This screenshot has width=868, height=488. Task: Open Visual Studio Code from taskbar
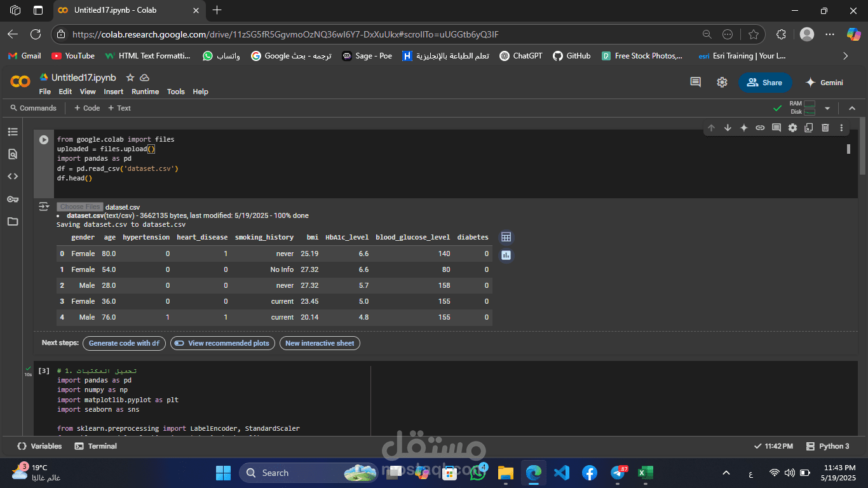coord(561,473)
